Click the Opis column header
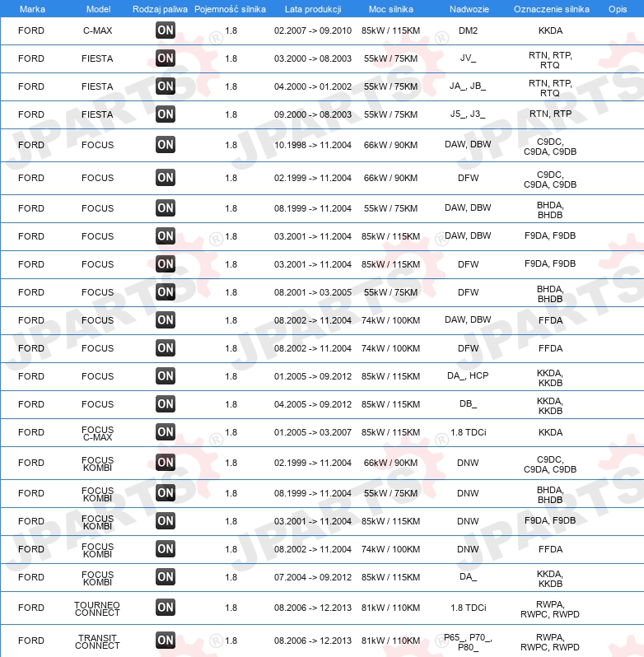The width and height of the screenshot is (644, 657). pyautogui.click(x=618, y=9)
